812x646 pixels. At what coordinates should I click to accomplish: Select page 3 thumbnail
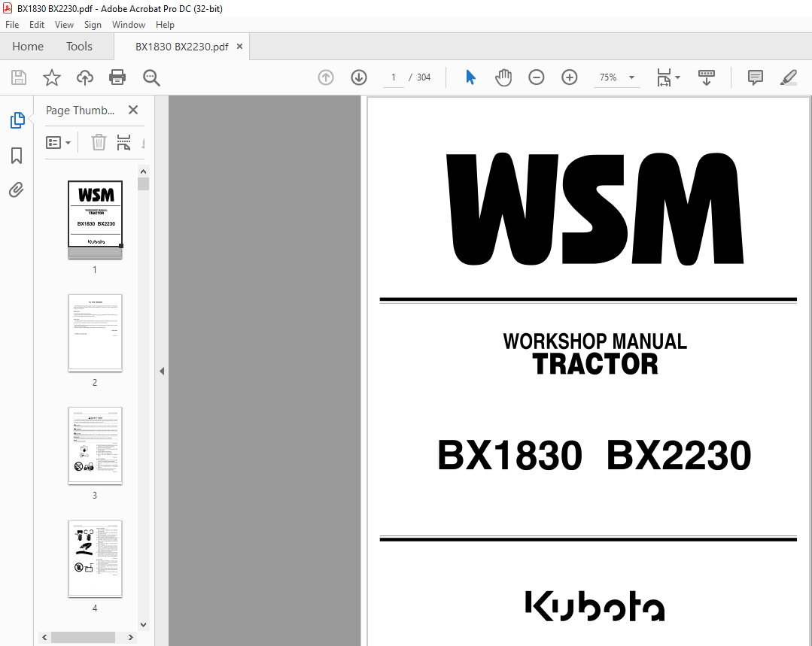click(96, 446)
